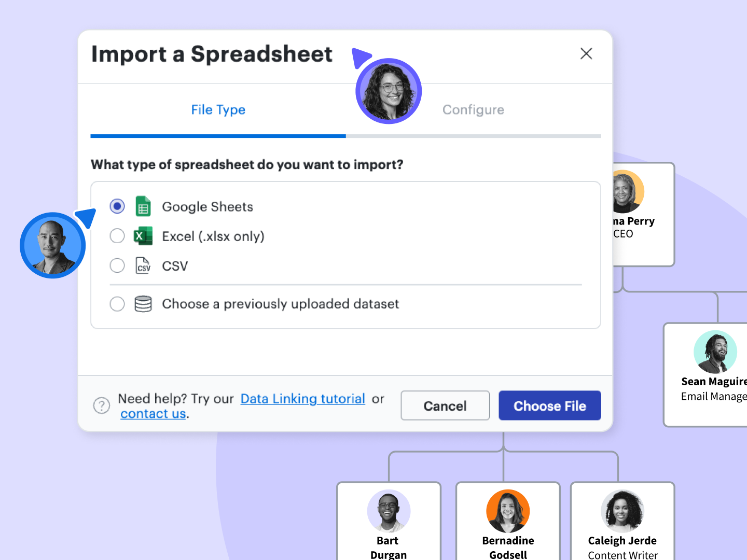Select the Google Sheets radio button

(x=117, y=206)
